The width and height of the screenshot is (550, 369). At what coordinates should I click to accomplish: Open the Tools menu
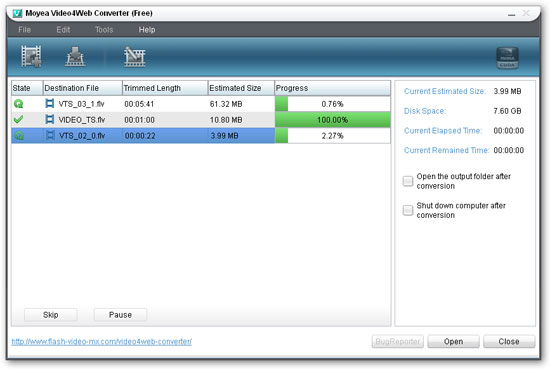[104, 30]
